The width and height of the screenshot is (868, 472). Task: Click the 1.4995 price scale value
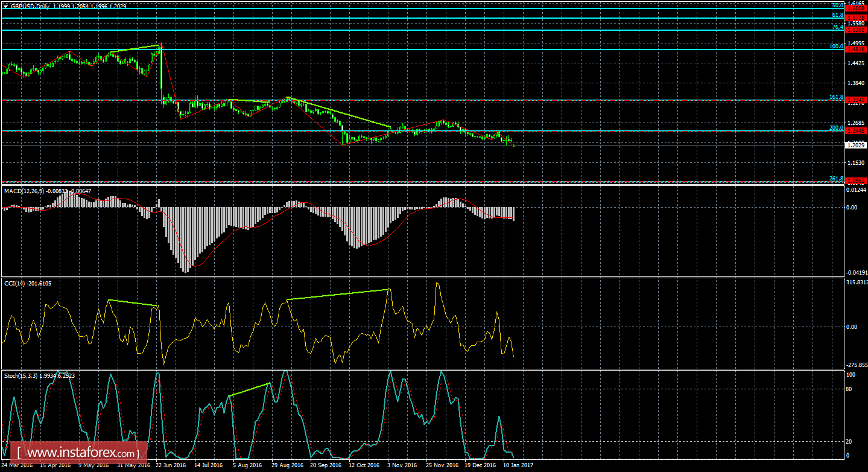[x=856, y=43]
